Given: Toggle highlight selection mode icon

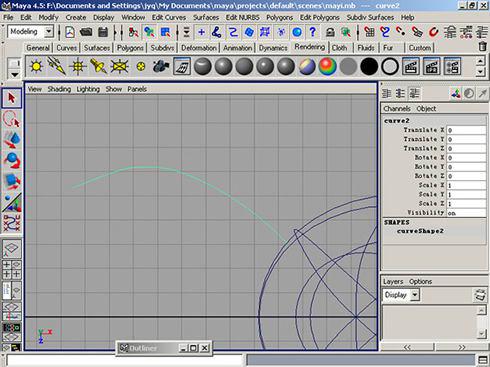Looking at the screenshot, I should pos(346,32).
